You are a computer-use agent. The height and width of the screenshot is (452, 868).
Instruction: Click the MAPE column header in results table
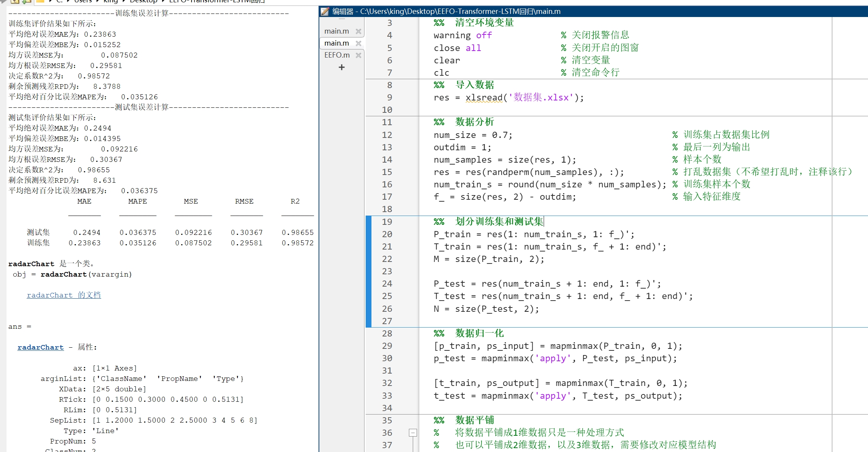(x=137, y=201)
